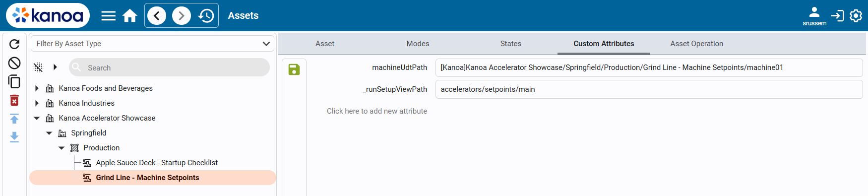Open the hamburger navigation menu
868x196 pixels.
click(108, 16)
